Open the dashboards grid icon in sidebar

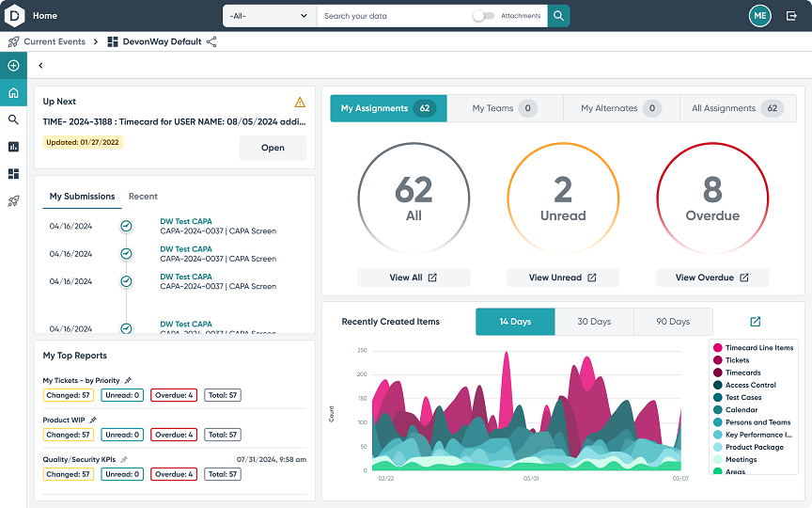coord(13,174)
